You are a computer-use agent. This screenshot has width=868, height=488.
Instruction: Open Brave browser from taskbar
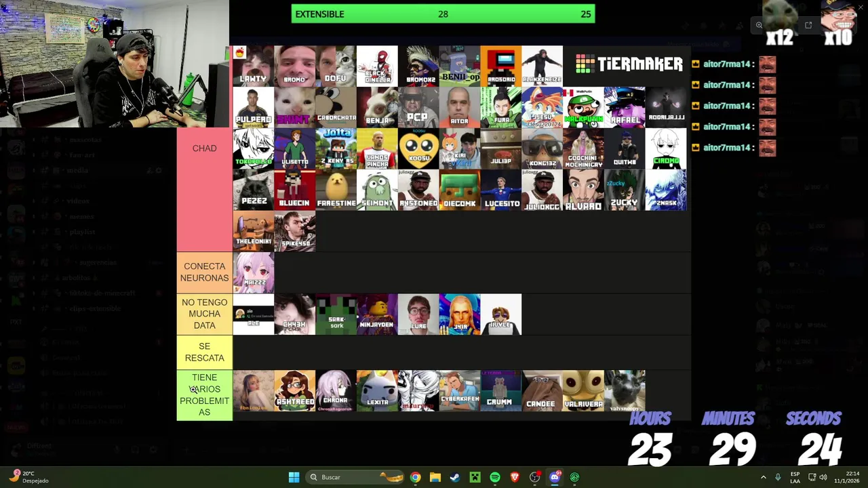pos(515,477)
